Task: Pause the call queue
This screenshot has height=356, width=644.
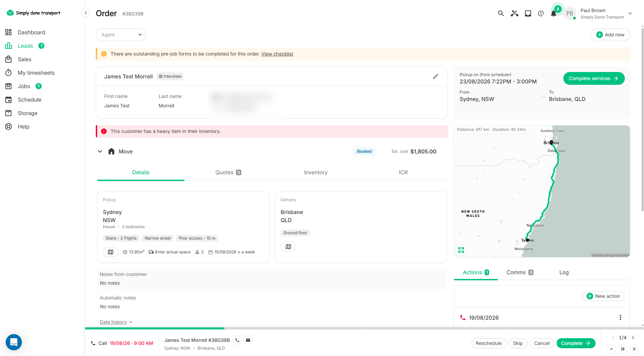Action: (x=623, y=349)
